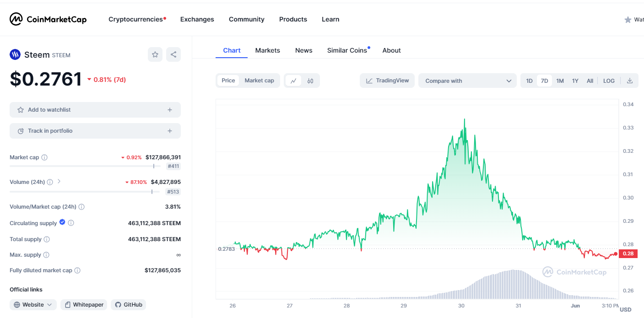This screenshot has width=644, height=318.
Task: Expand Volume (24h) chevron
Action: (59, 182)
